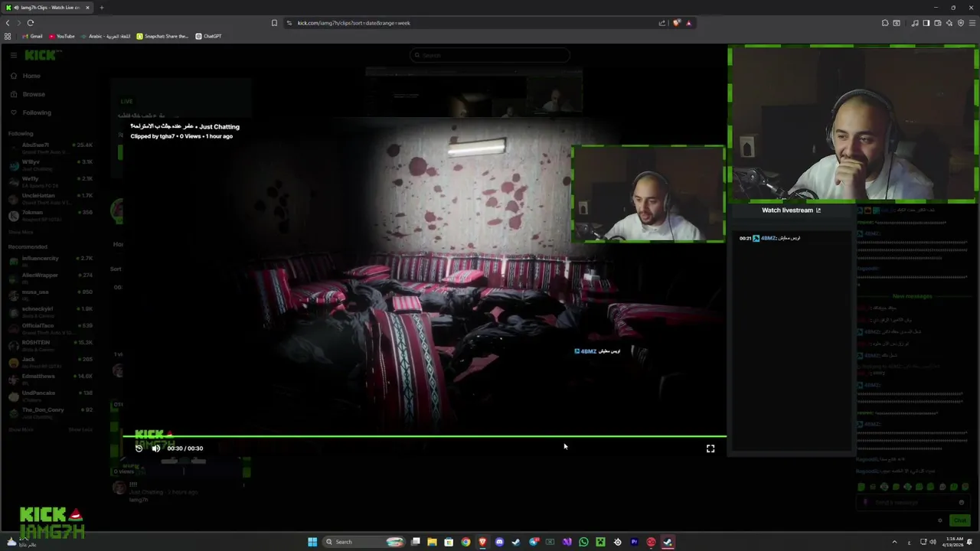
Task: Open Google Chrome from the taskbar
Action: point(465,542)
